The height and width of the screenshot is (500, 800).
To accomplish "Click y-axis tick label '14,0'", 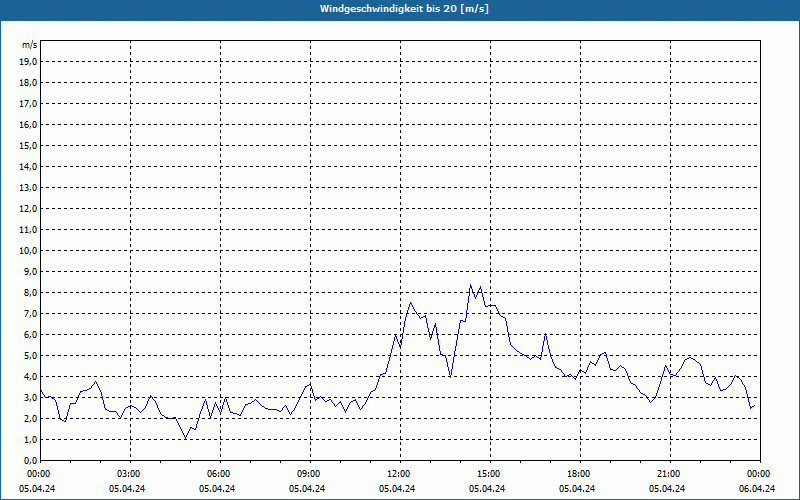I will coord(28,167).
